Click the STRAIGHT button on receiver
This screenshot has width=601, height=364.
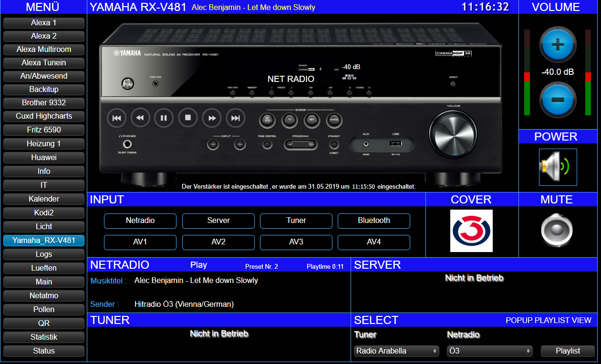334,144
